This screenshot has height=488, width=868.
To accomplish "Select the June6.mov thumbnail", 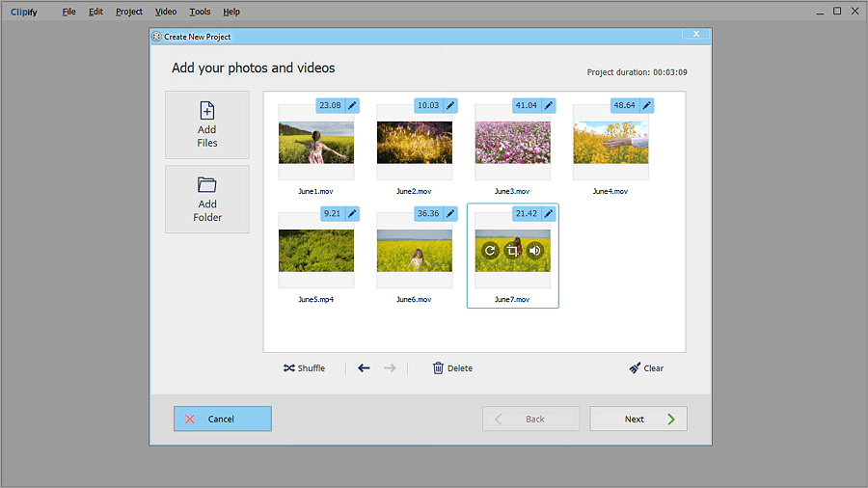I will coord(415,251).
